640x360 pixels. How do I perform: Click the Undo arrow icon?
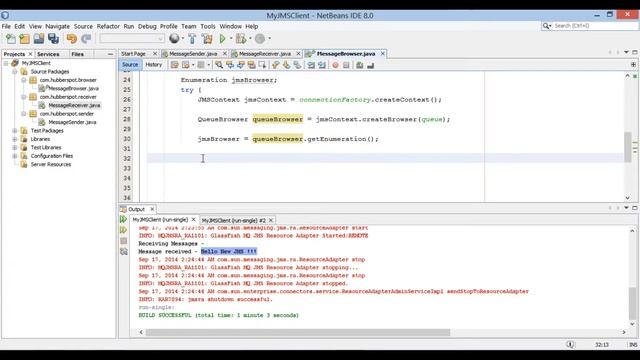tap(72, 39)
